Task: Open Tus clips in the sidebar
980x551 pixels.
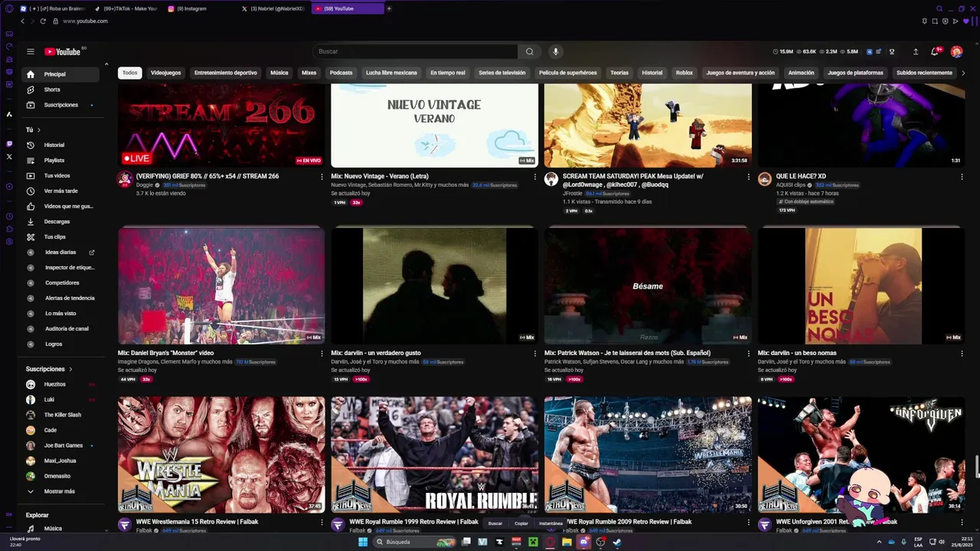Action: click(x=61, y=236)
